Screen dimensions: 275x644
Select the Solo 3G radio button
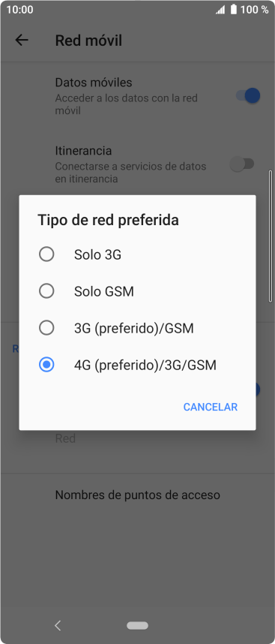46,254
